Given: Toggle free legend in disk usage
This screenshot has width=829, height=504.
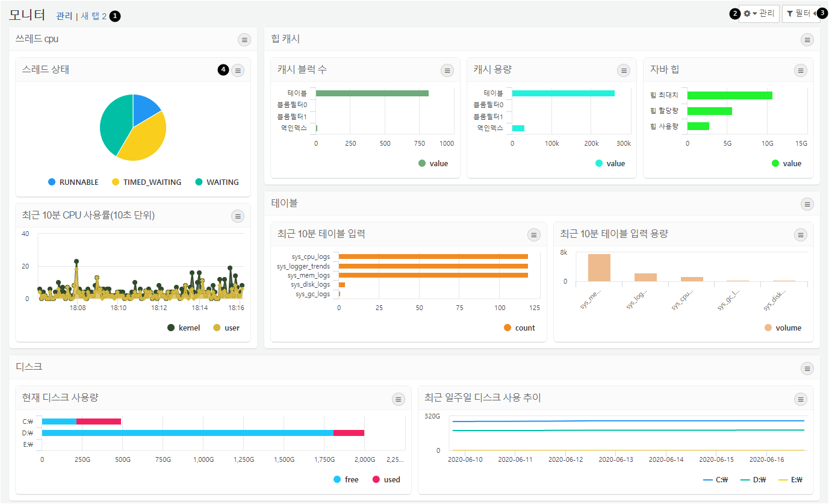Looking at the screenshot, I should pyautogui.click(x=346, y=479).
